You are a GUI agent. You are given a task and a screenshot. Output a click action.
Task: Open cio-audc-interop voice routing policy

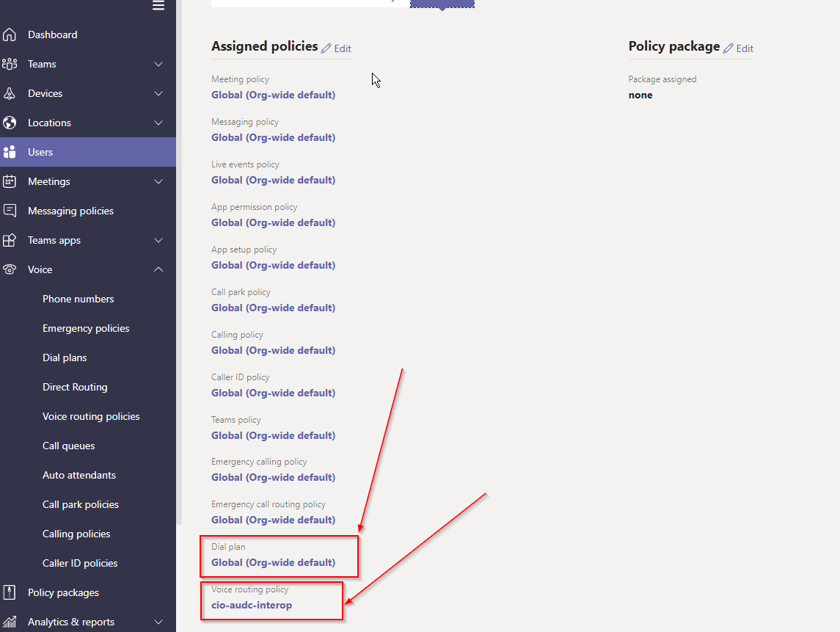tap(251, 605)
